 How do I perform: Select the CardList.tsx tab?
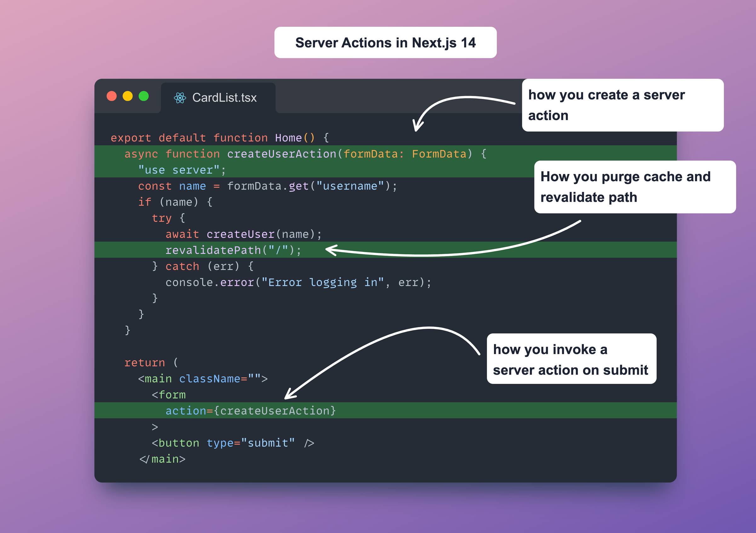point(218,98)
